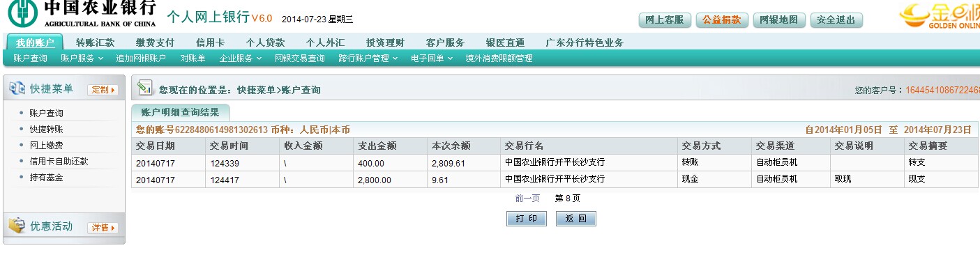980x280 pixels.
Task: Click the 收入金额 column header
Action: [x=316, y=146]
